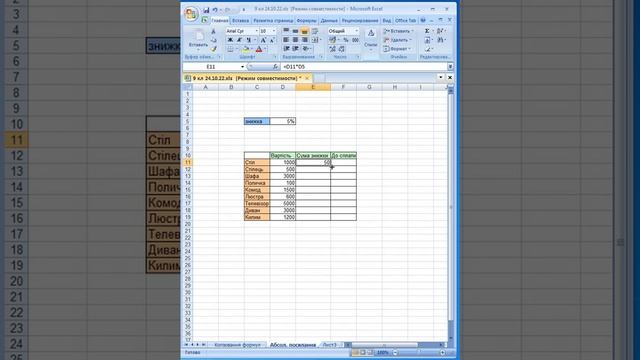Switch to the Вставка ribbon tab
The image size is (640, 360).
tap(240, 20)
